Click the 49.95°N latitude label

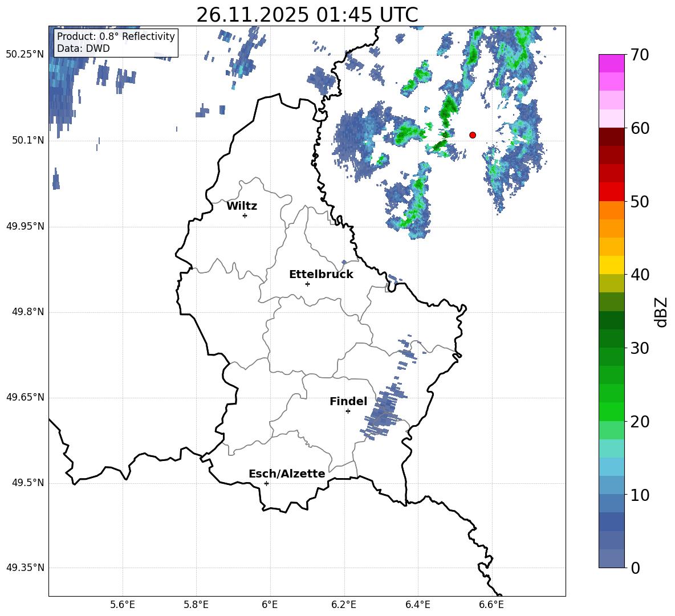coord(25,226)
